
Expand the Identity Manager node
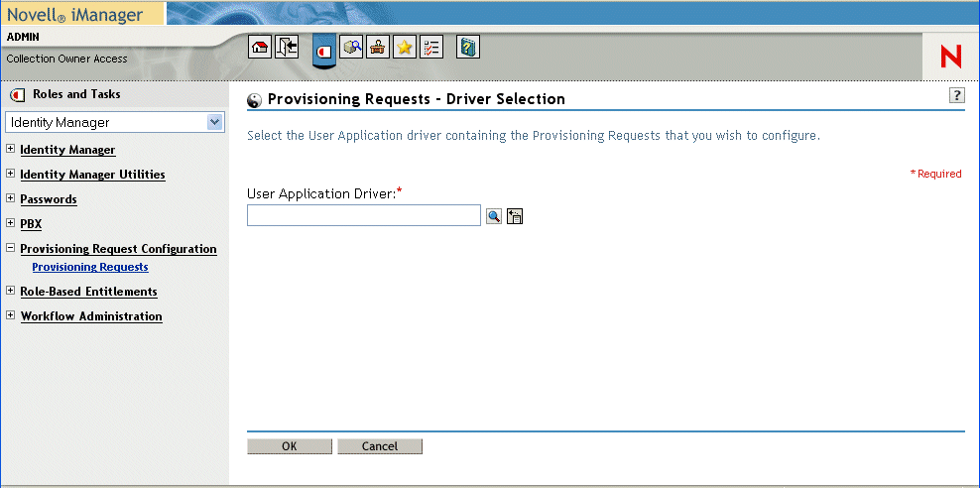(10, 150)
